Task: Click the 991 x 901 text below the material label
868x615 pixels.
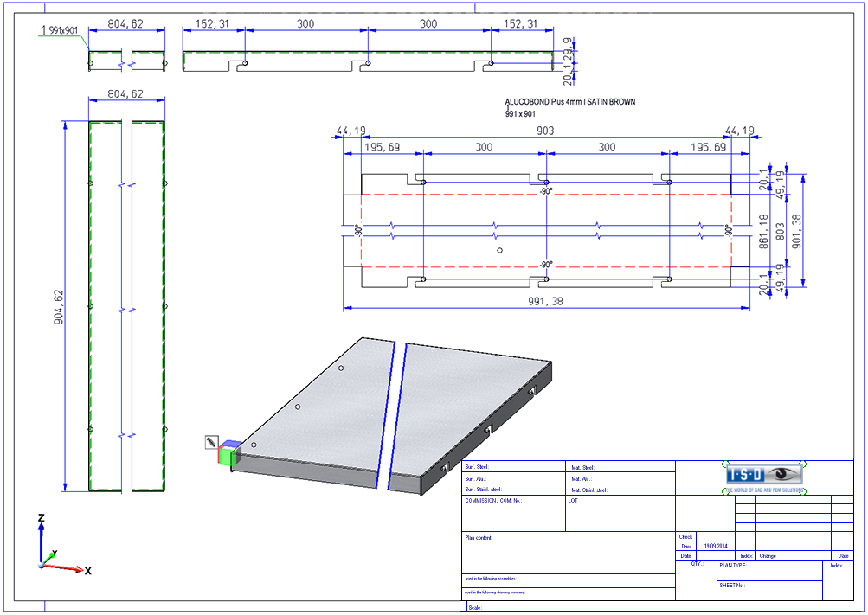Action: pyautogui.click(x=520, y=114)
